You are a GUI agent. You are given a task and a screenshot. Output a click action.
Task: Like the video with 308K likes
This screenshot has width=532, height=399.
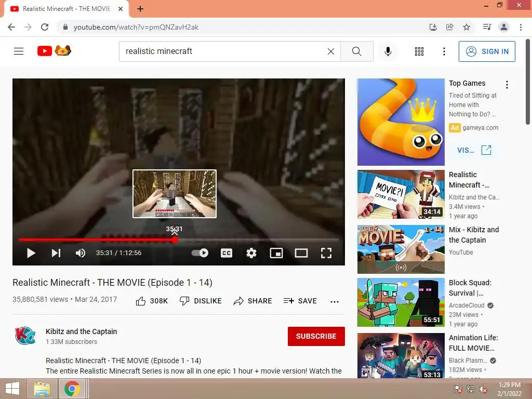(x=152, y=301)
